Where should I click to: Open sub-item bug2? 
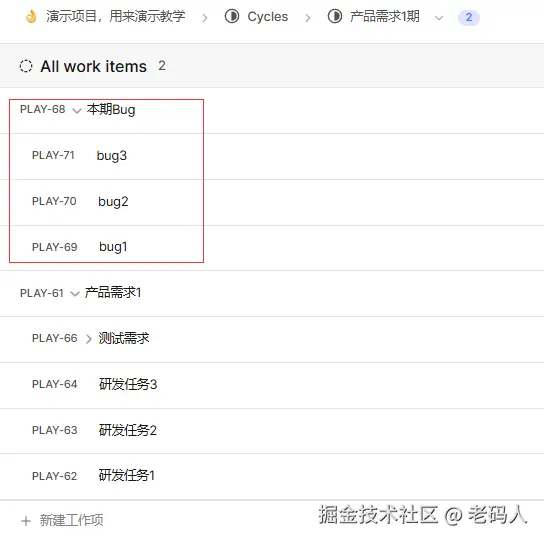[113, 202]
